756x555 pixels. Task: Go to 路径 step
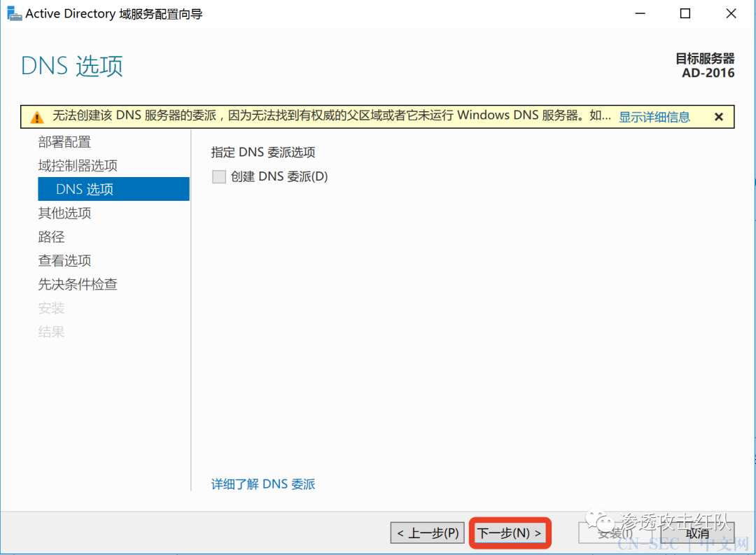[51, 237]
